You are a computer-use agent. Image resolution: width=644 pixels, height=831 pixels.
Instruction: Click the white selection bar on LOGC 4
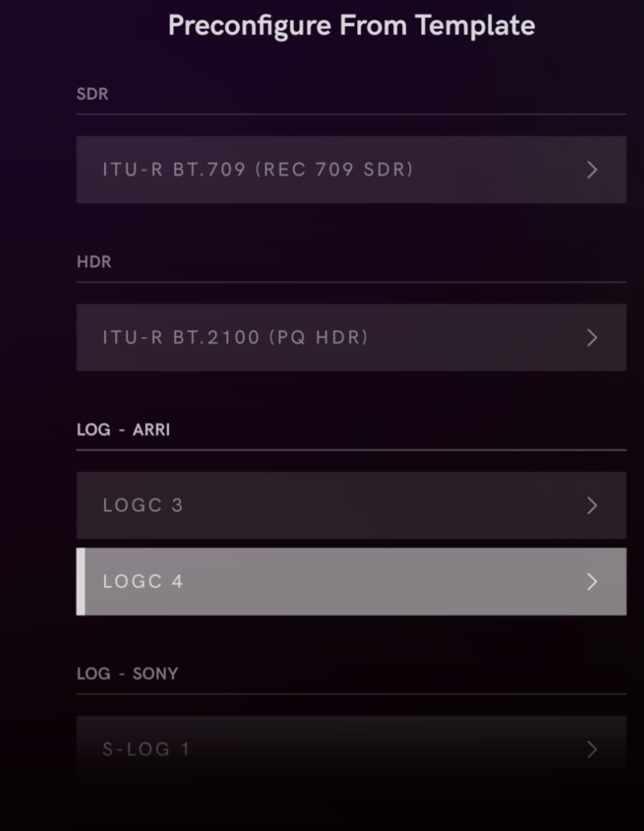coord(80,581)
